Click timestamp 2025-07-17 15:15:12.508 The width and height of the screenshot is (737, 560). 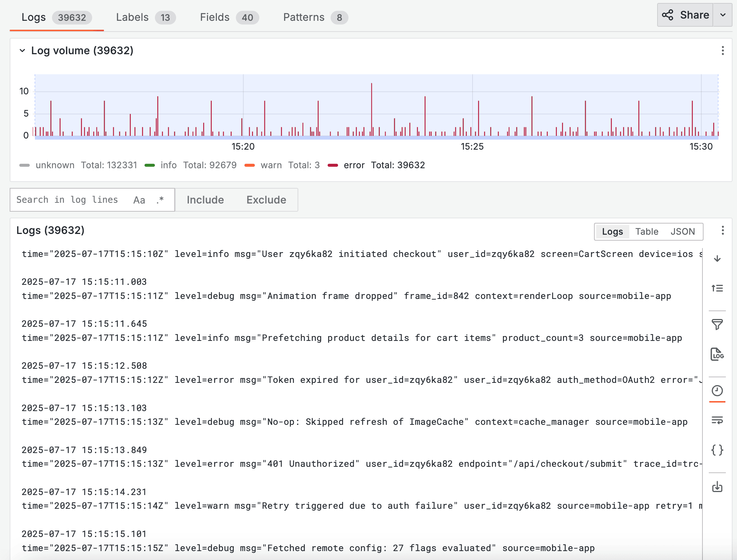84,366
